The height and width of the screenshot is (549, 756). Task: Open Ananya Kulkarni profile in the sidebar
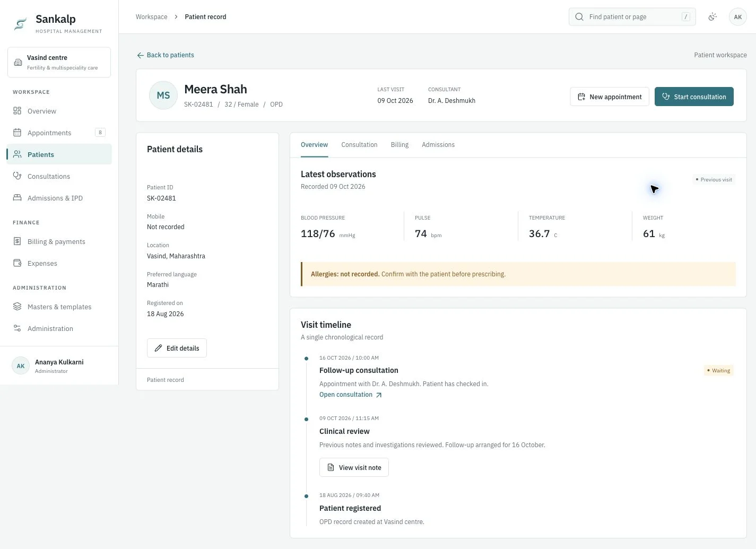tap(59, 366)
